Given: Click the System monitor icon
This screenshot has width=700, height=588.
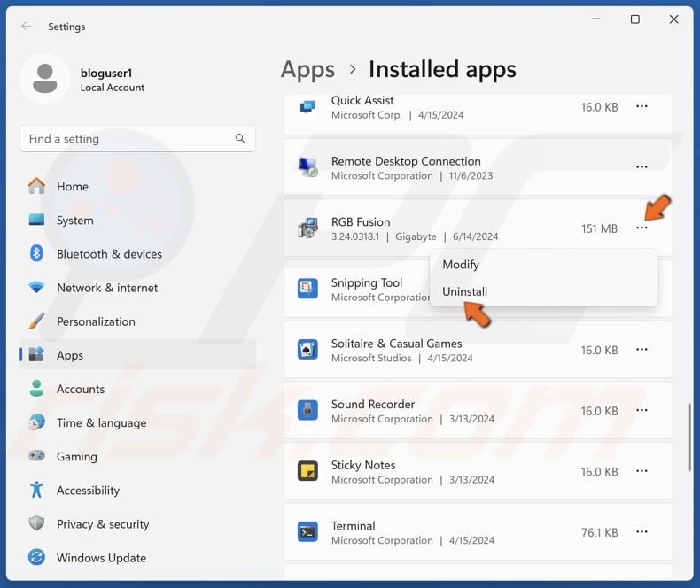Looking at the screenshot, I should 36,220.
